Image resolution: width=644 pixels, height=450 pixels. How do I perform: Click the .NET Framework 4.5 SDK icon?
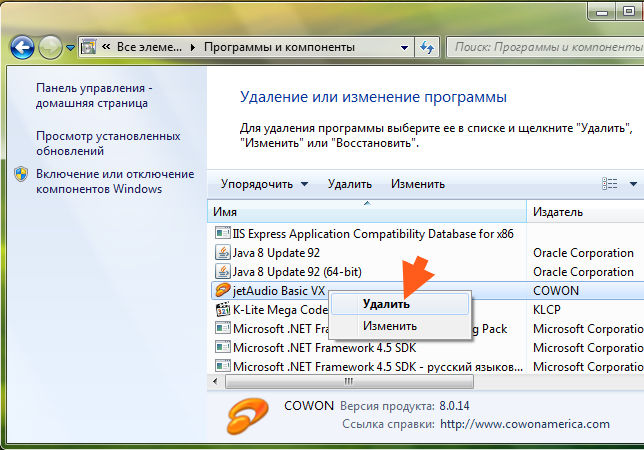click(x=223, y=347)
